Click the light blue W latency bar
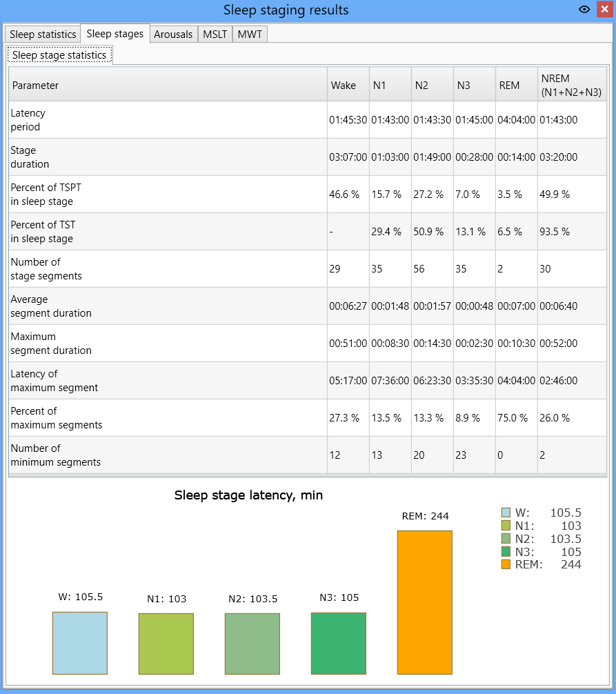The image size is (616, 694). click(x=80, y=643)
